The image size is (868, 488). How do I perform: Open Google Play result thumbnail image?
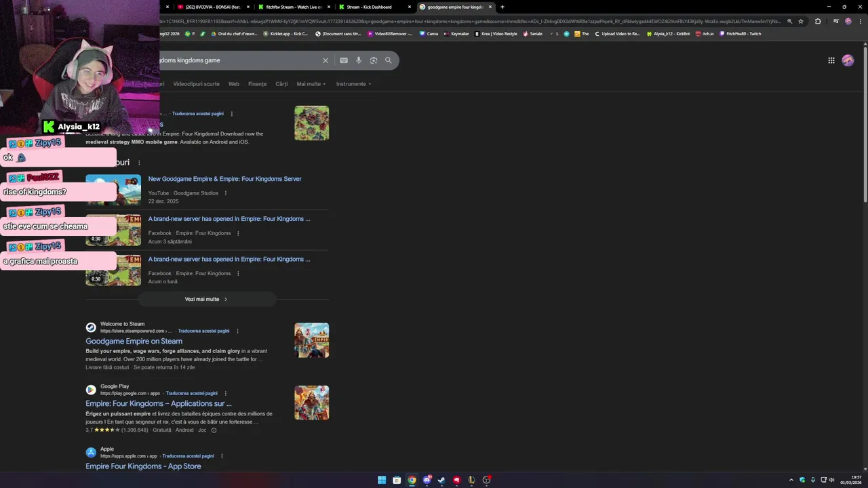point(312,403)
